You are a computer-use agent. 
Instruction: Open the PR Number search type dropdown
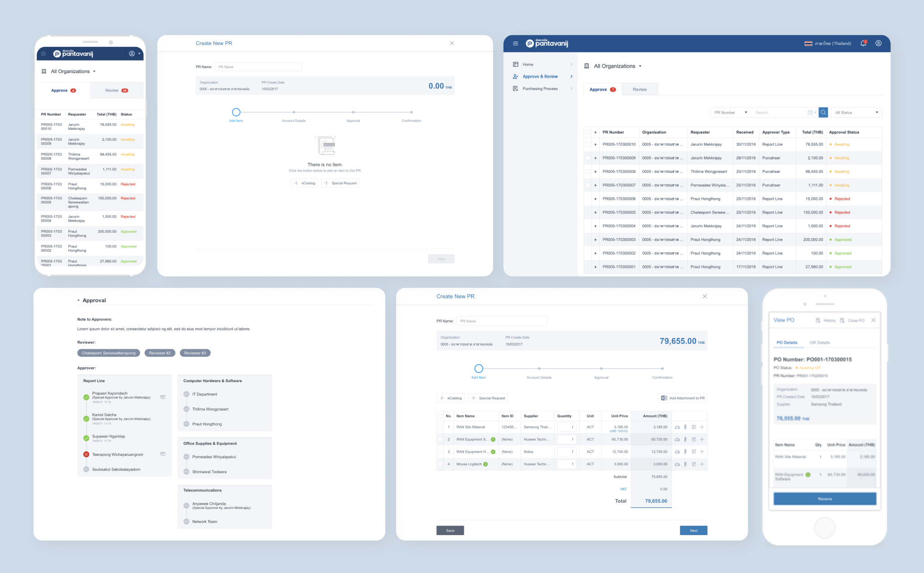[x=730, y=112]
